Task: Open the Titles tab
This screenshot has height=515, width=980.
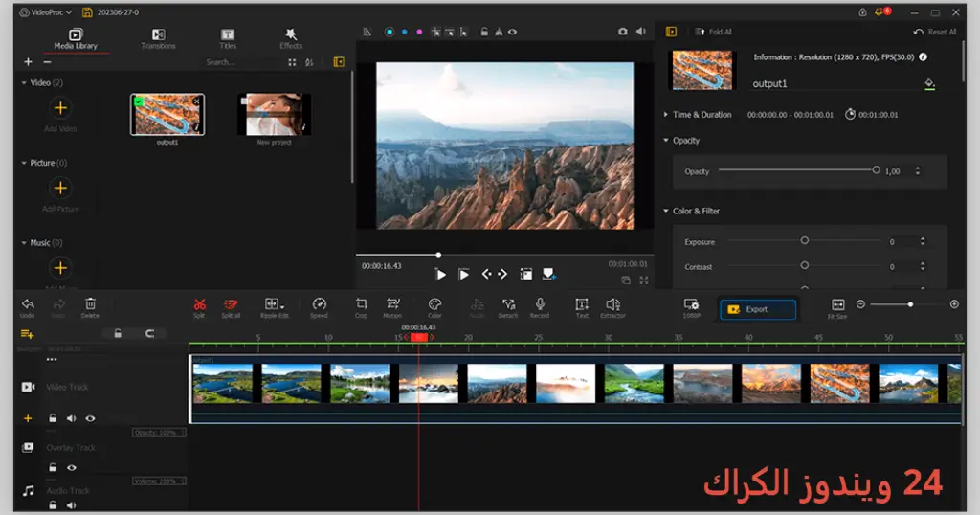Action: [x=228, y=38]
